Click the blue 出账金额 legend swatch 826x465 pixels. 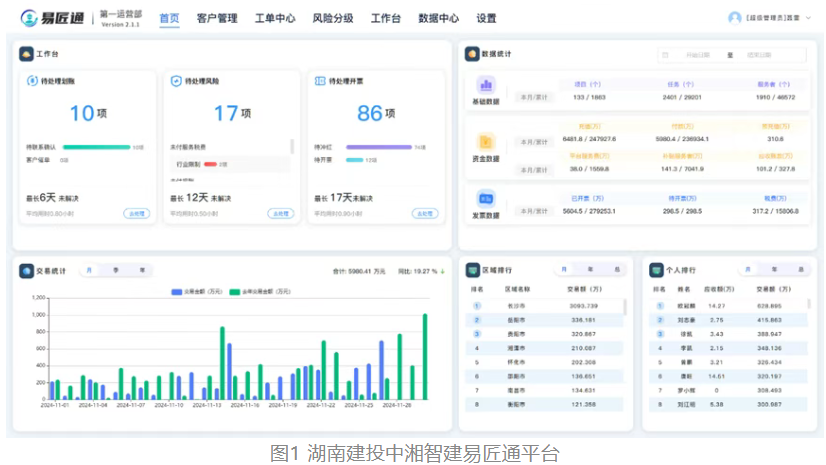coord(176,291)
